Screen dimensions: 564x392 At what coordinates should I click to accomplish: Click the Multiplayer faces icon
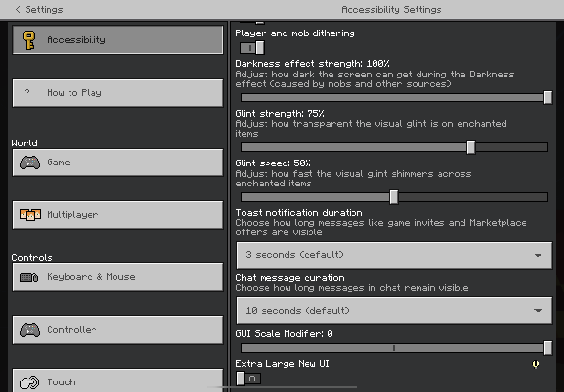[x=30, y=215]
